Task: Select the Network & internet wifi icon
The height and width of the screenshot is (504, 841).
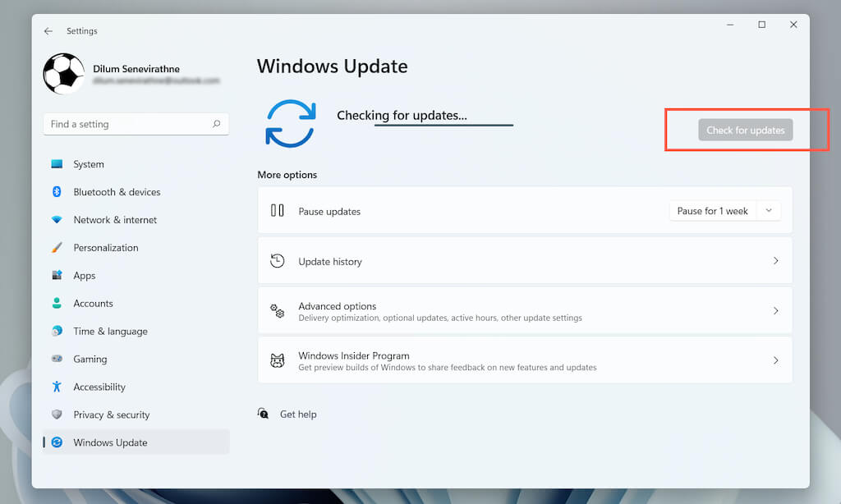Action: click(57, 219)
